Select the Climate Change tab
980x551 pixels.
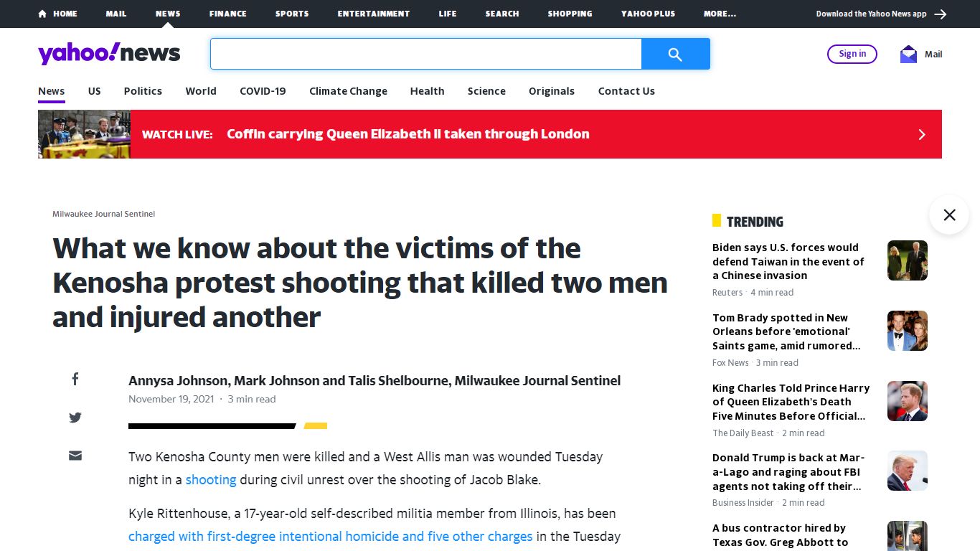pos(348,91)
